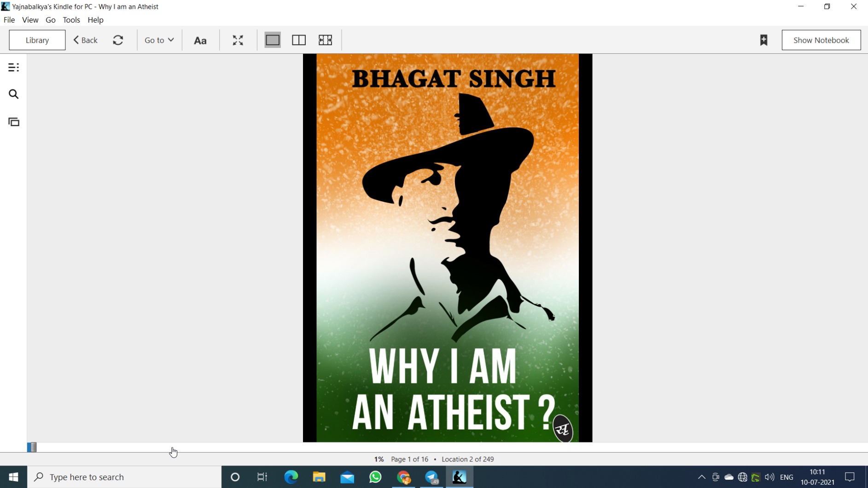Return to the Library
The height and width of the screenshot is (488, 868).
tap(37, 40)
